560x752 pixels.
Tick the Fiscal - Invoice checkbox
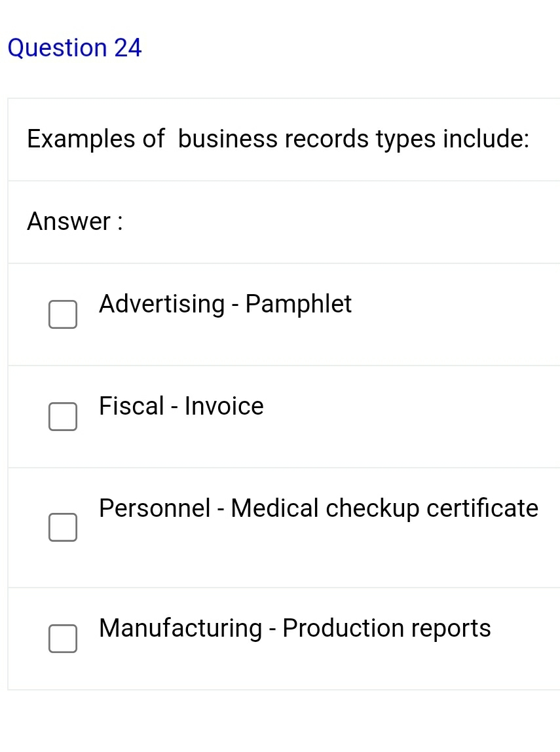pos(62,417)
